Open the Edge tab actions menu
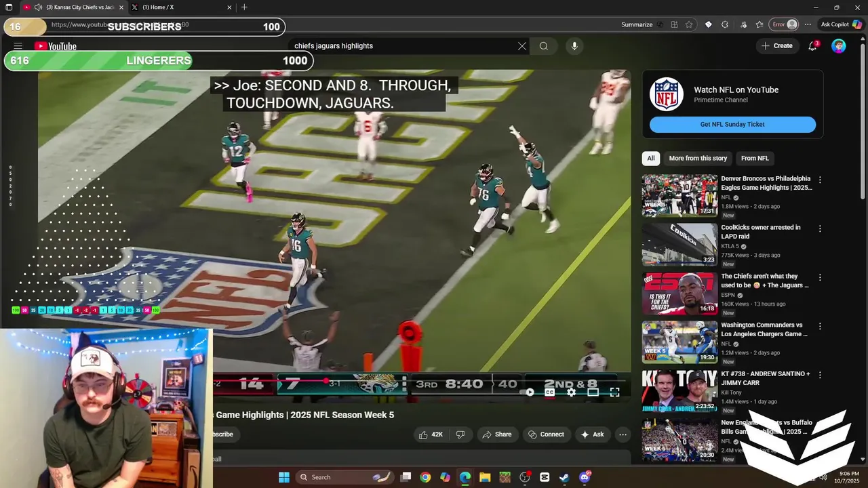 pos(9,7)
